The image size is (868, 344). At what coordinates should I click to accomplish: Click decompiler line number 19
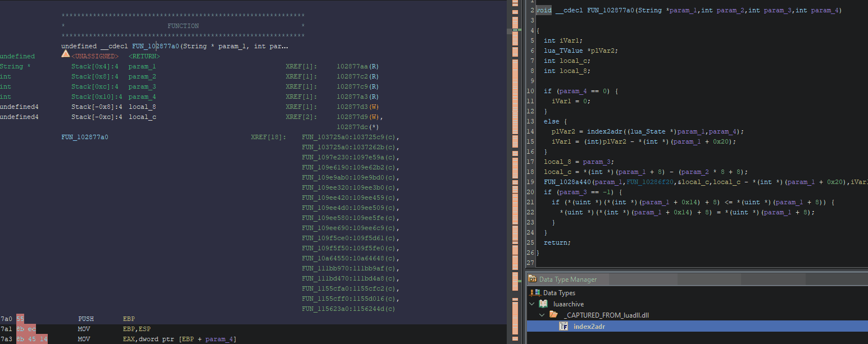coord(531,182)
